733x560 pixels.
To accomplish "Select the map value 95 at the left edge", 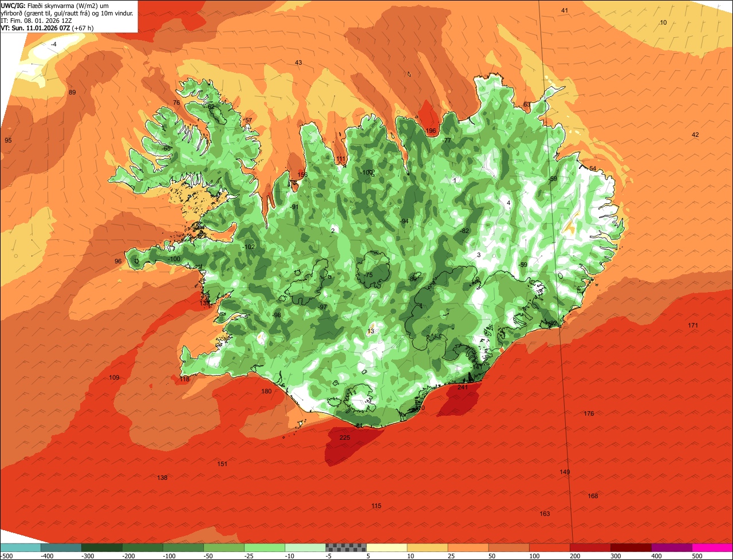I will pyautogui.click(x=8, y=140).
